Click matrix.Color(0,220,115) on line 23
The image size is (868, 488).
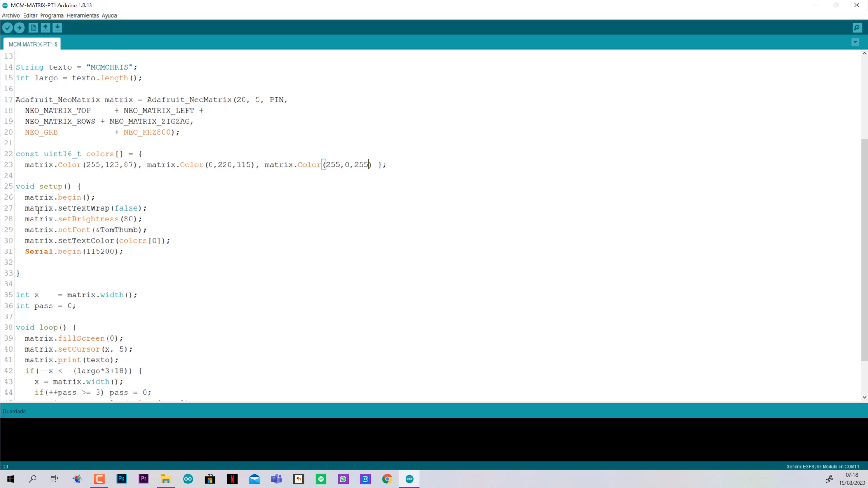201,164
